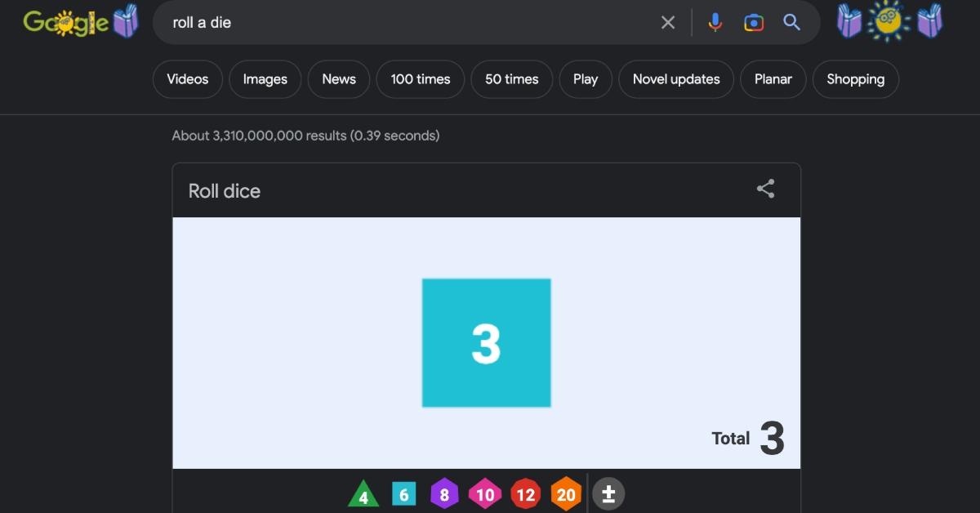Click the plus-minus modifier icon
The image size is (980, 513).
point(608,494)
